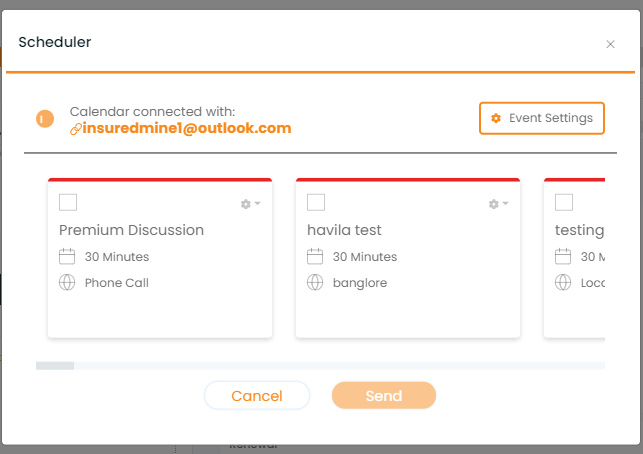The width and height of the screenshot is (643, 454).
Task: Check the Premium Discussion checkbox
Action: coord(68,202)
